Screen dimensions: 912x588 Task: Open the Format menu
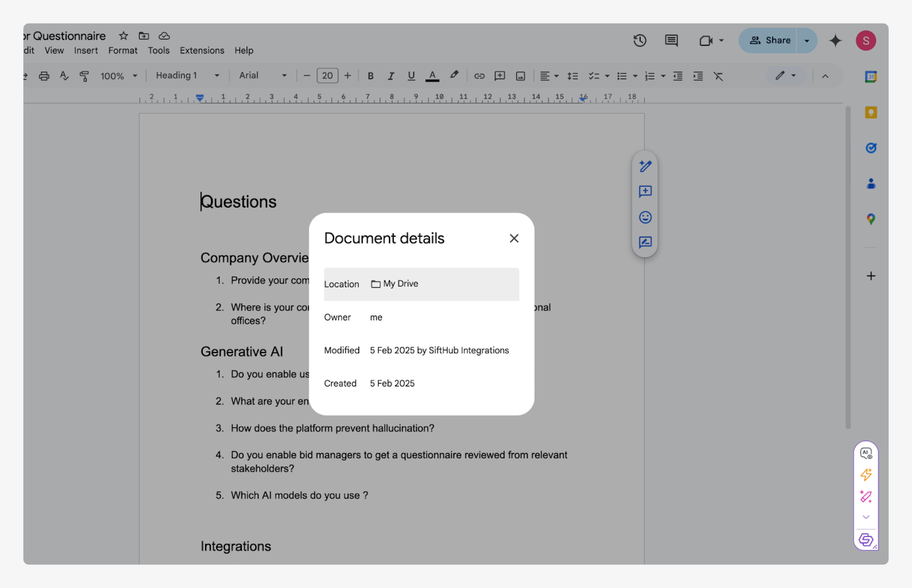click(122, 50)
